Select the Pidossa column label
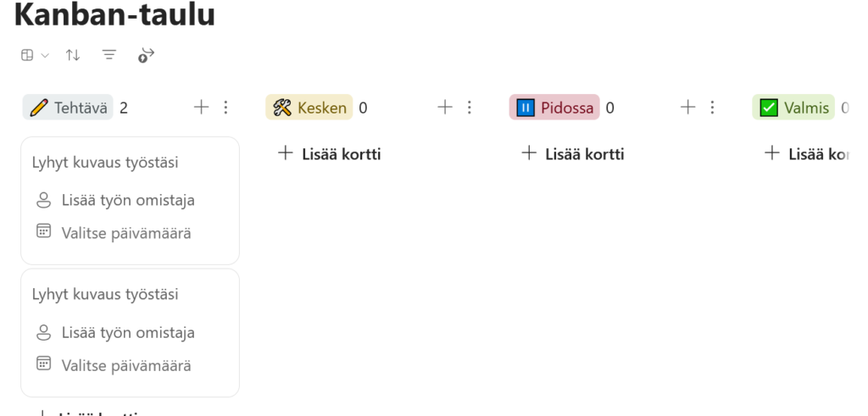The image size is (868, 416). point(554,108)
